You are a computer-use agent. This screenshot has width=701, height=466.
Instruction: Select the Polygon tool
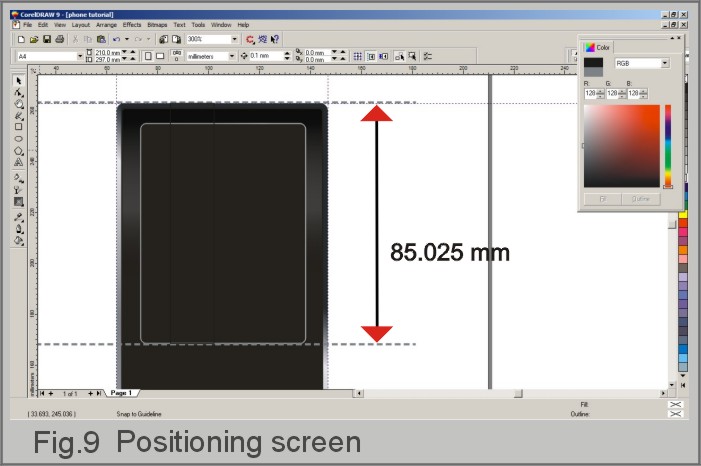(x=18, y=151)
